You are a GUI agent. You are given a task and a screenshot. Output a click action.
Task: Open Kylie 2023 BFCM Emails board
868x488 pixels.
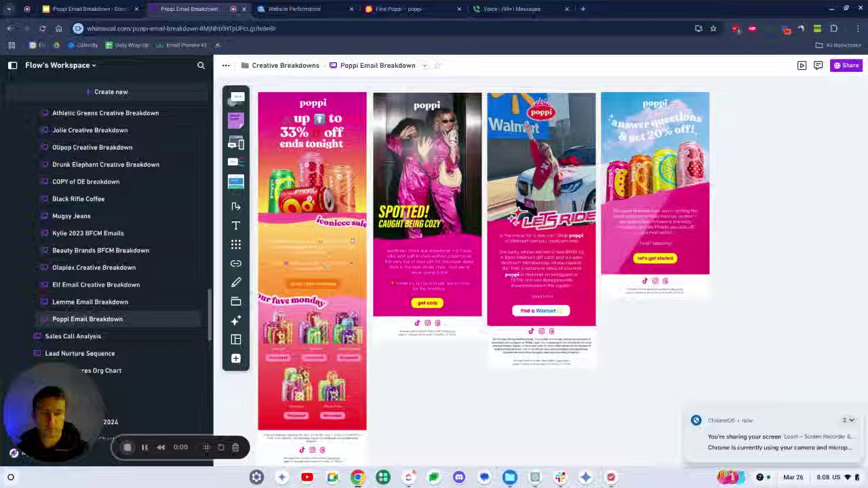[88, 233]
